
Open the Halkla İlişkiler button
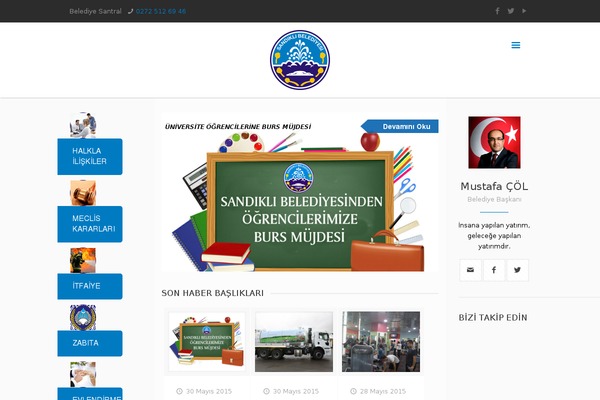click(x=90, y=157)
